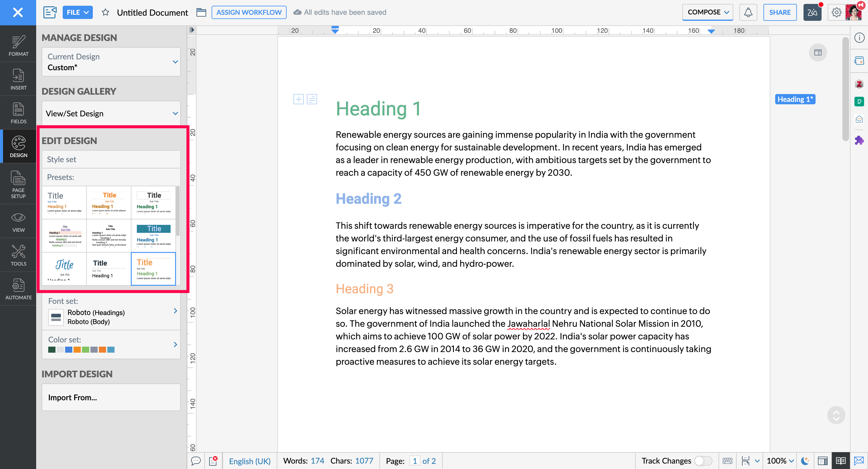Expand the View/Set Design dropdown
Viewport: 868px width, 469px height.
pos(111,114)
